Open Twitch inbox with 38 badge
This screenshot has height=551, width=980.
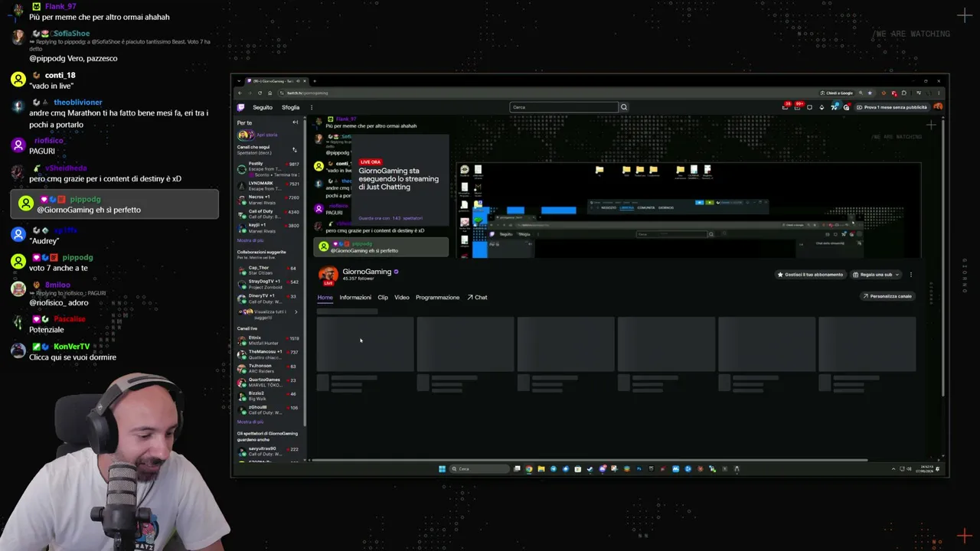[786, 107]
